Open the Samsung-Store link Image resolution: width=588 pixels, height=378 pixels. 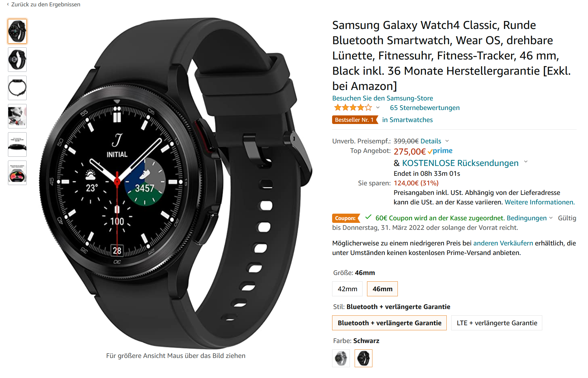point(383,98)
